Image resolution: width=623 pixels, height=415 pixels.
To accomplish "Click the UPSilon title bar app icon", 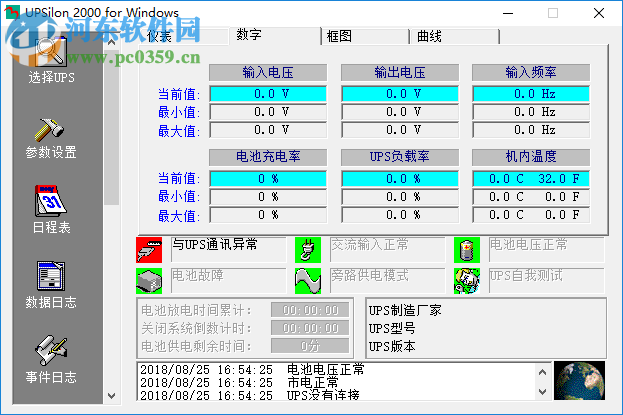I will pyautogui.click(x=12, y=12).
